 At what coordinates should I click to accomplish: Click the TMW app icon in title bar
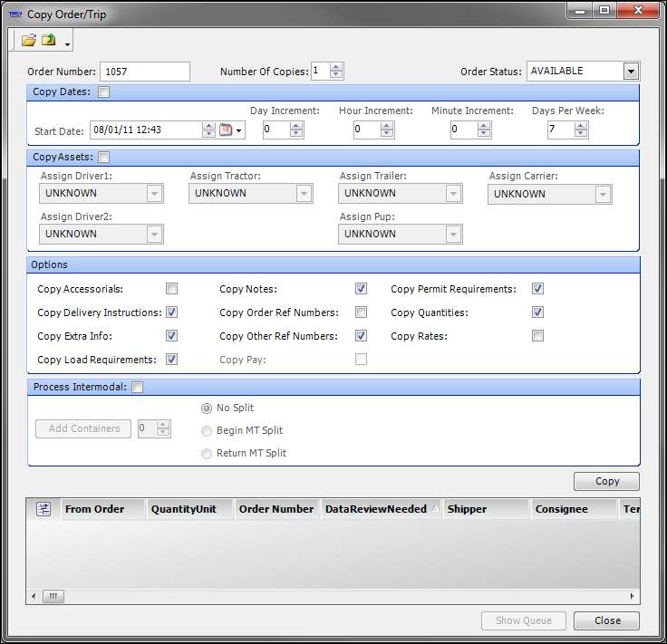(14, 14)
